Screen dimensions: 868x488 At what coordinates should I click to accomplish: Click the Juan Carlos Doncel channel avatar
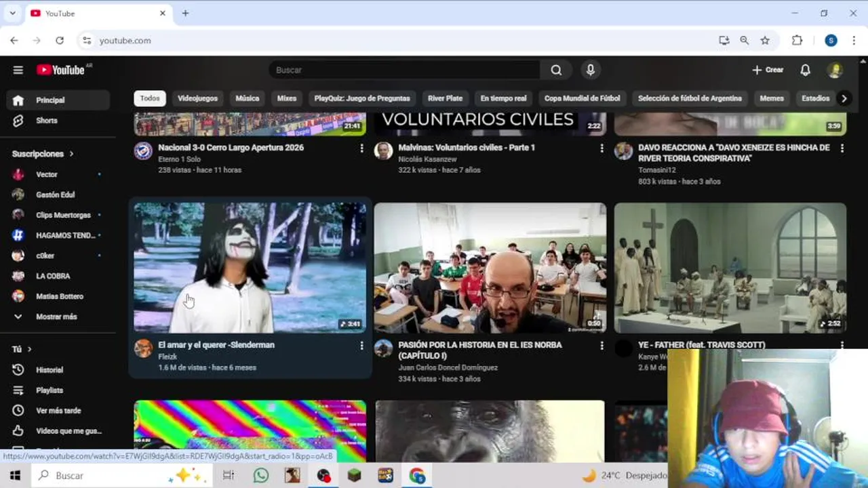[x=383, y=348]
